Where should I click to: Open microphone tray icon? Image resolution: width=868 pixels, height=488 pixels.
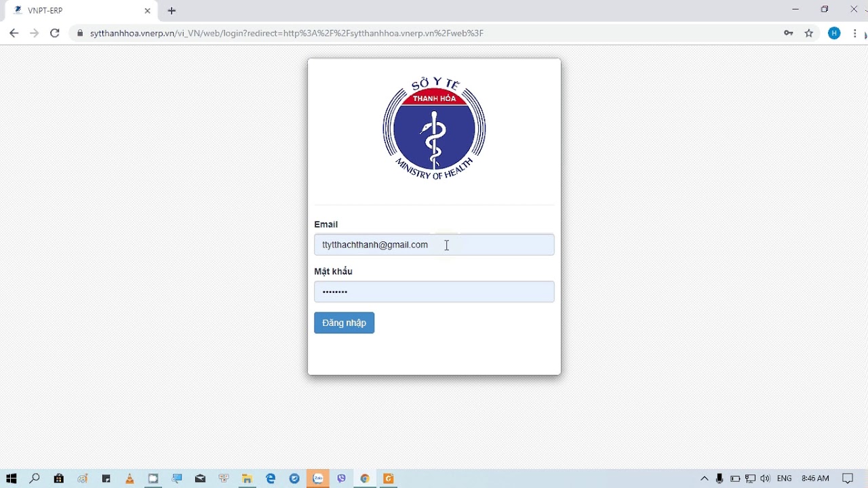click(x=719, y=479)
